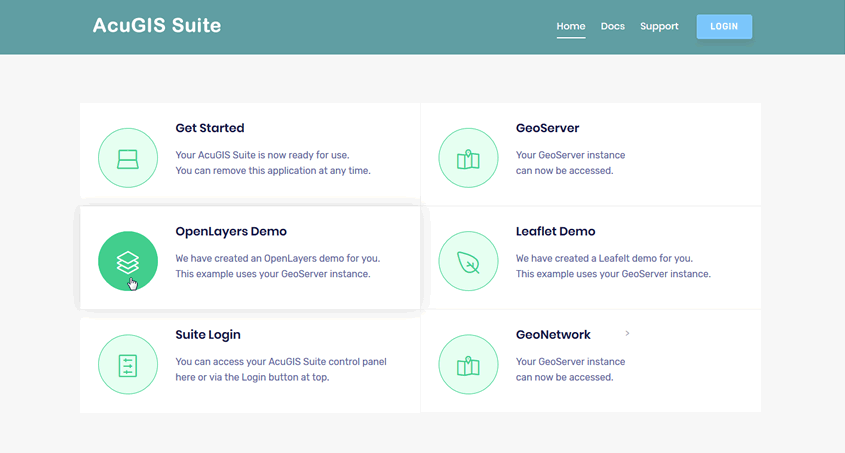Viewport: 845px width, 453px height.
Task: Open the Support nav item
Action: click(659, 26)
